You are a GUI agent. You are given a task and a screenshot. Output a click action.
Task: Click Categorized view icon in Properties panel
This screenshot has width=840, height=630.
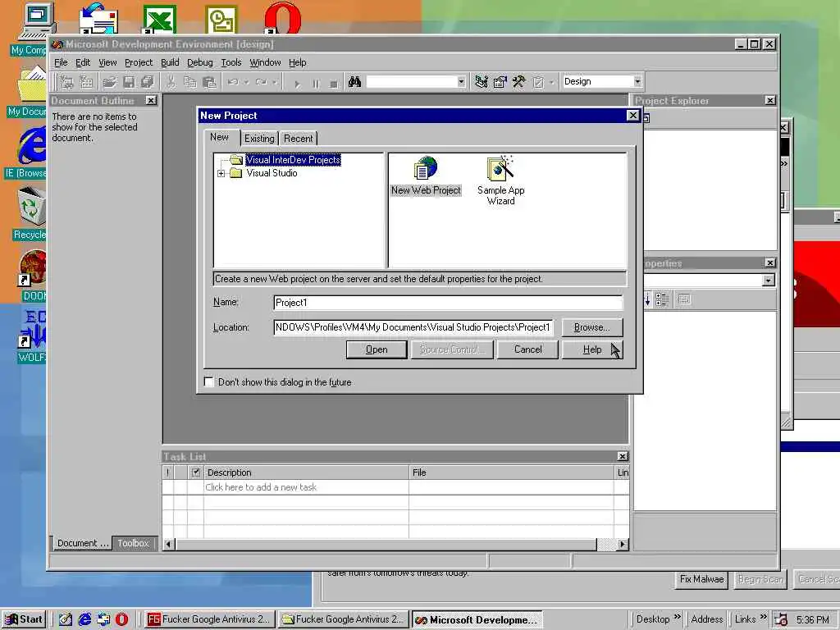pyautogui.click(x=662, y=299)
